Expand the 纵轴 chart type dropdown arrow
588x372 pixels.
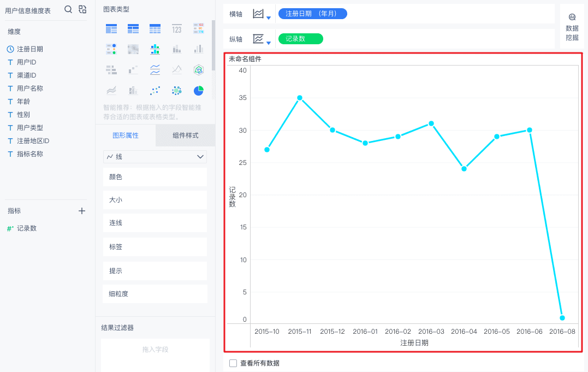point(269,43)
